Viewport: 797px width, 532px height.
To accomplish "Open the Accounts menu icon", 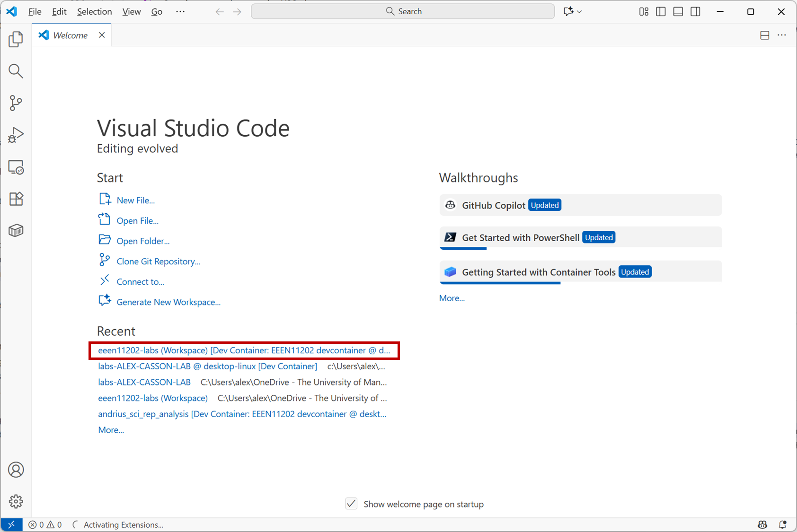I will point(16,470).
